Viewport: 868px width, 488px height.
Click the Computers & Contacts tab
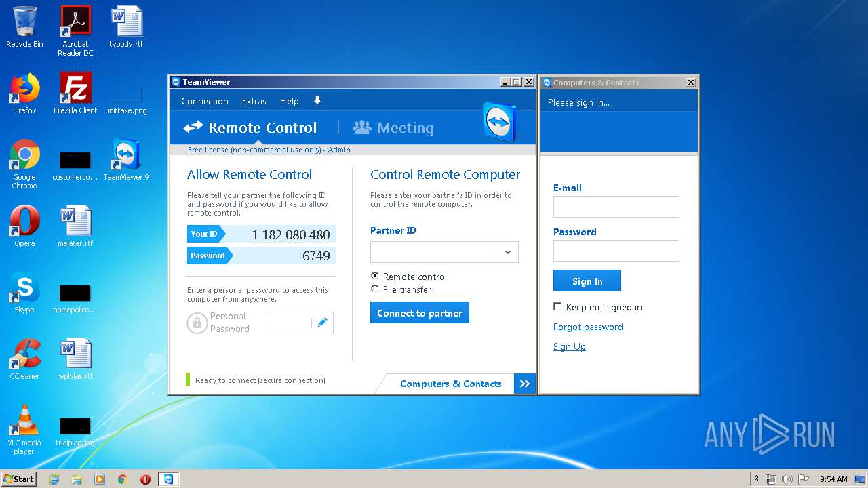coord(450,384)
